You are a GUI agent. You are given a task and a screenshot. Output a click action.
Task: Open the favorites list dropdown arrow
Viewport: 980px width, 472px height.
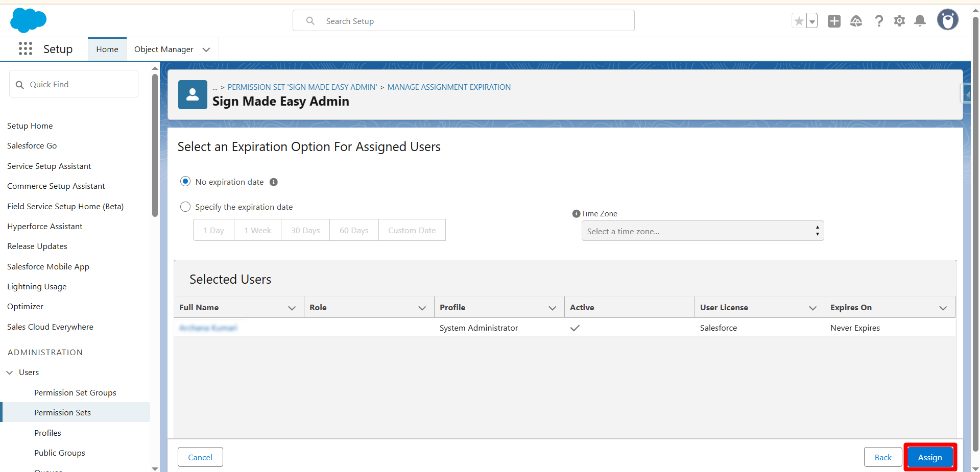pyautogui.click(x=812, y=21)
